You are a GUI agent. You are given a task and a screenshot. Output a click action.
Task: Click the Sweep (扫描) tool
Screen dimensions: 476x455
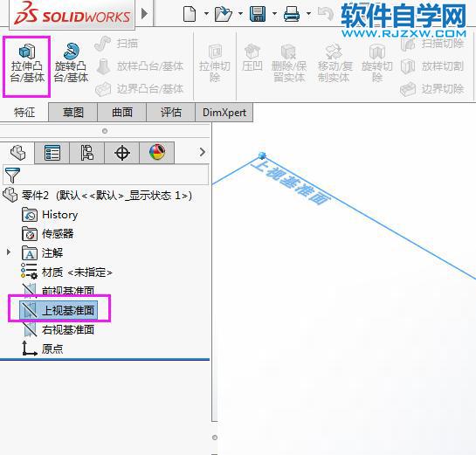click(x=116, y=44)
